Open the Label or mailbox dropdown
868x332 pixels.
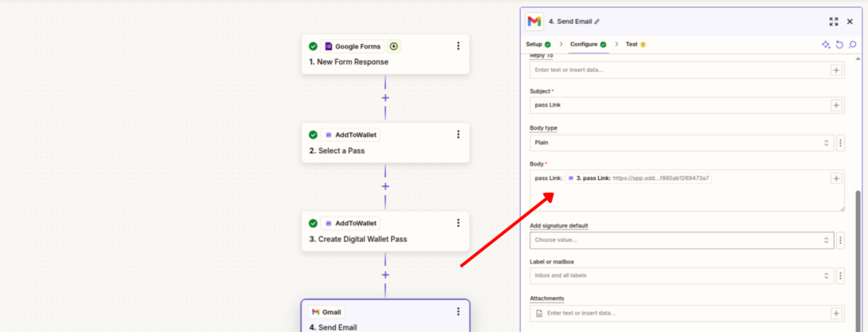[682, 275]
